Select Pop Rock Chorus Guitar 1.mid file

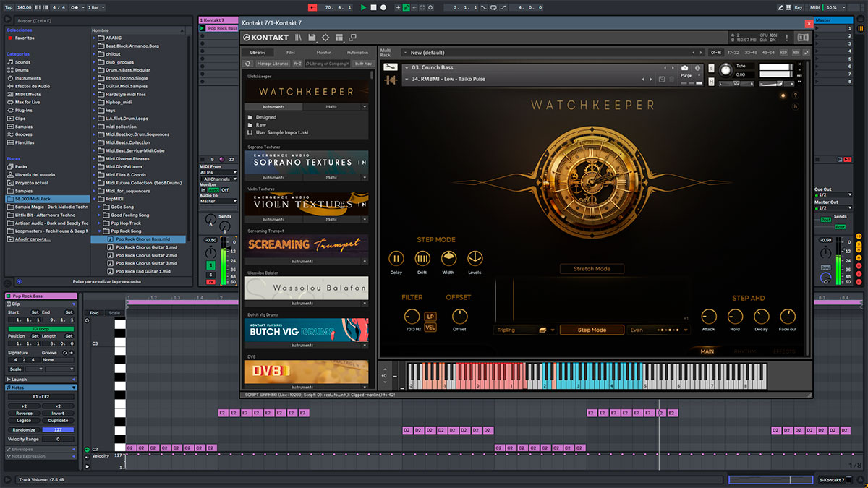(145, 247)
